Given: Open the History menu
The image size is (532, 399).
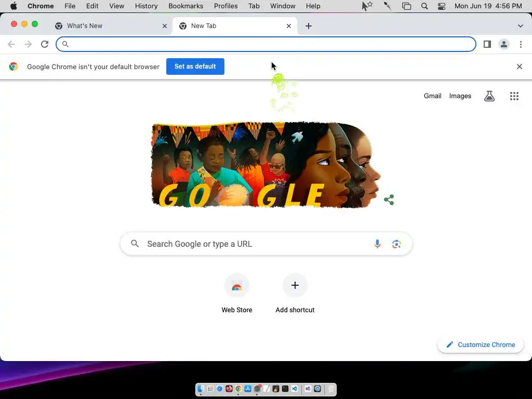Looking at the screenshot, I should (146, 6).
